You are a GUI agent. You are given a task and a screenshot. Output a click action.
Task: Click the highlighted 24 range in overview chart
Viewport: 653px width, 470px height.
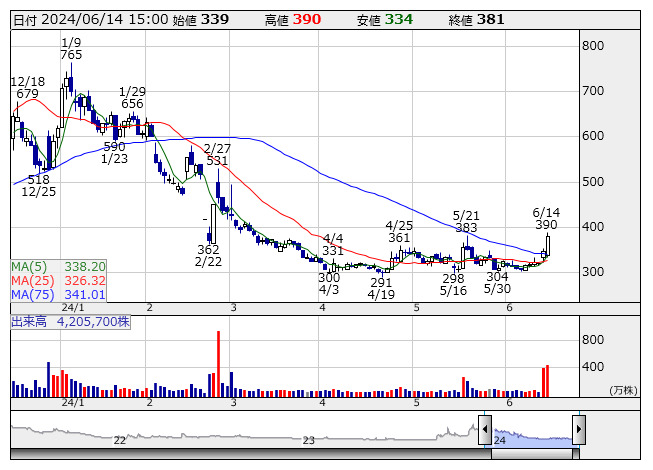[x=532, y=436]
